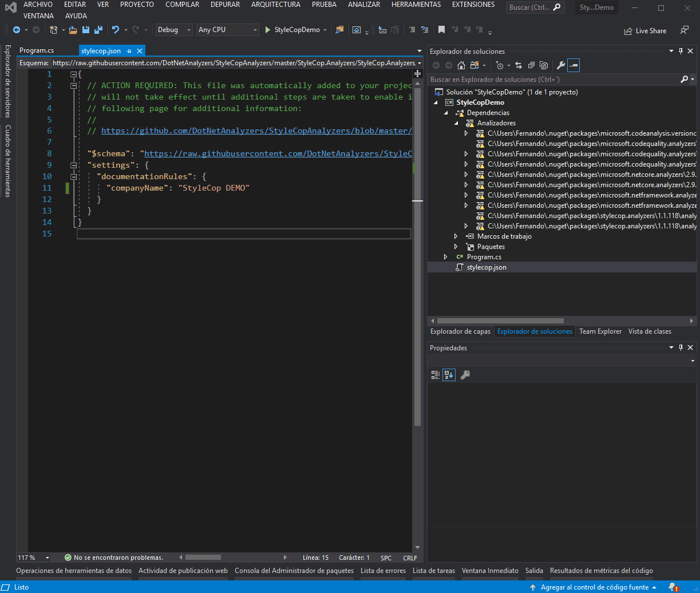Open the Debug configuration dropdown
Viewport: 700px width, 593px height.
(x=174, y=30)
